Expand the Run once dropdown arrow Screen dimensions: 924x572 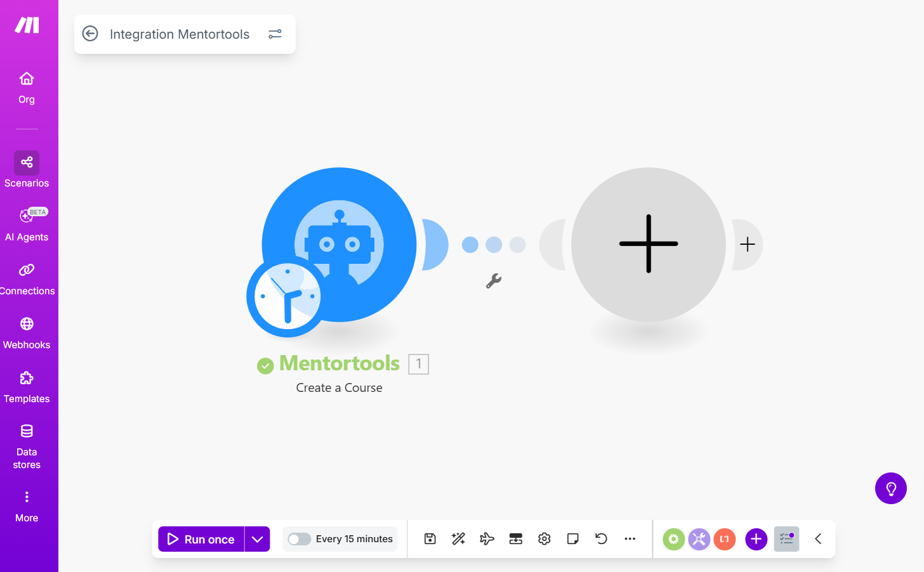(257, 539)
